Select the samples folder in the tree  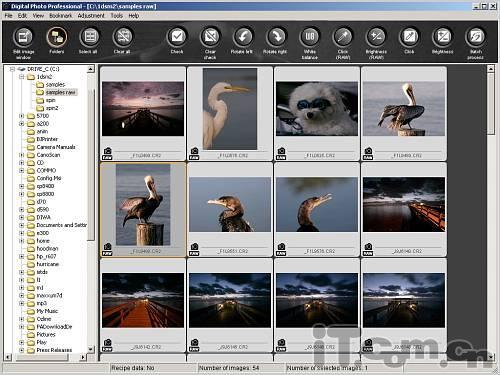(55, 85)
